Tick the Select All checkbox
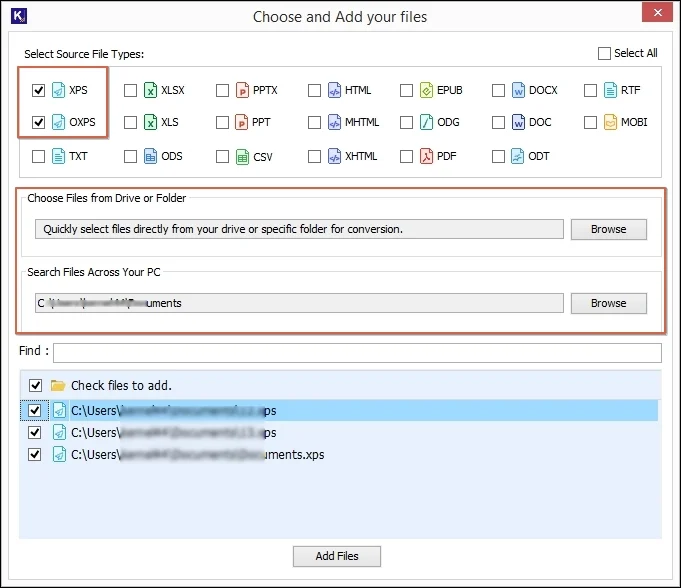 point(604,53)
